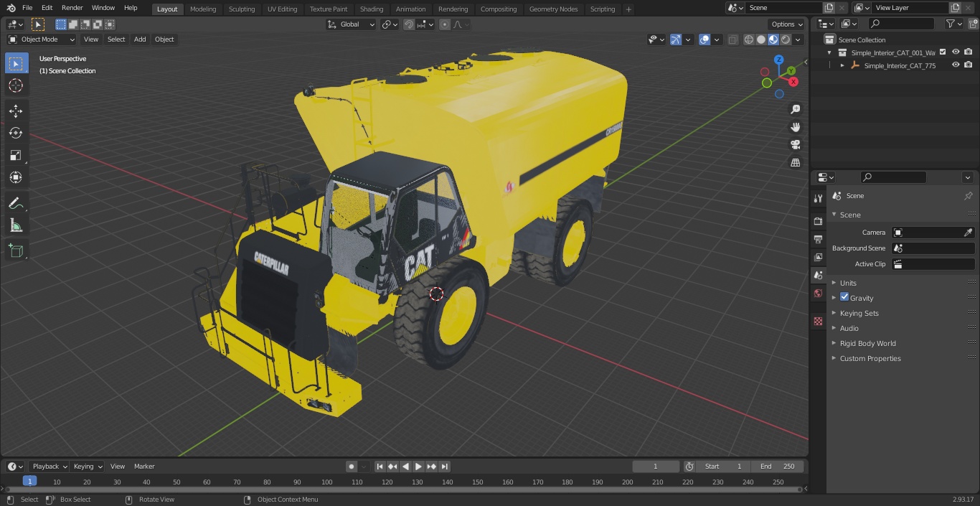Select the Move tool
This screenshot has width=980, height=506.
click(16, 111)
